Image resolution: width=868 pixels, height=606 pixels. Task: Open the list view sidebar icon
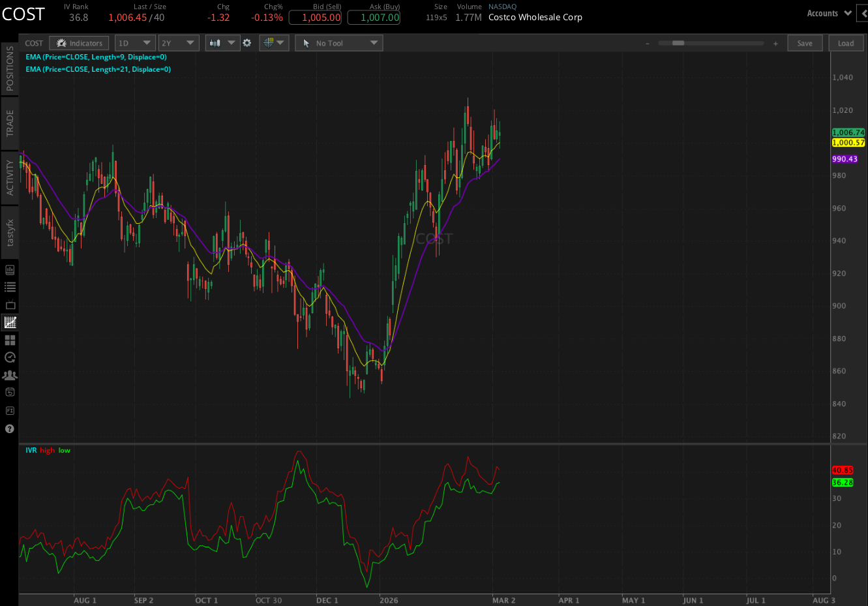point(10,287)
